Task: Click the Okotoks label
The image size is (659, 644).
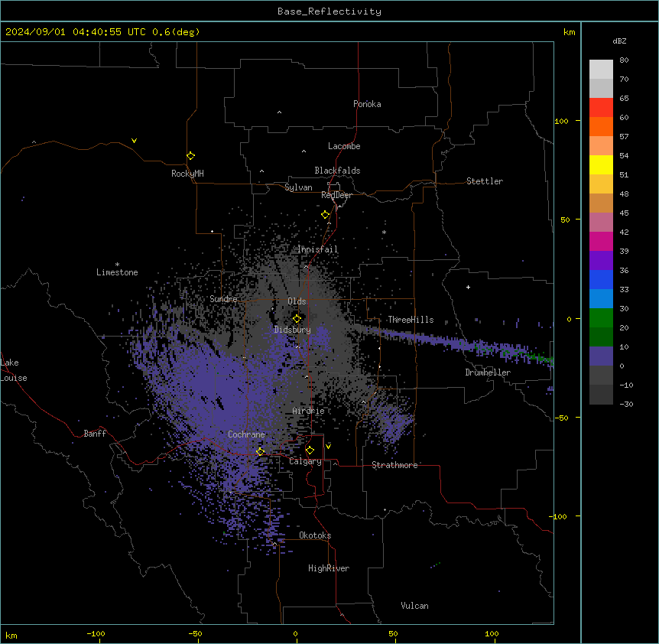Action: point(315,535)
